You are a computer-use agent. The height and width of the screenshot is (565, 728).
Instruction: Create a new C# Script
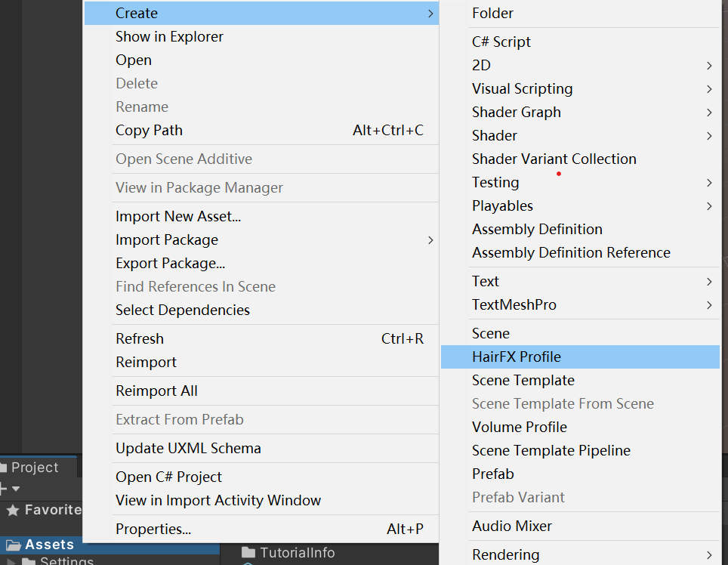pyautogui.click(x=500, y=42)
